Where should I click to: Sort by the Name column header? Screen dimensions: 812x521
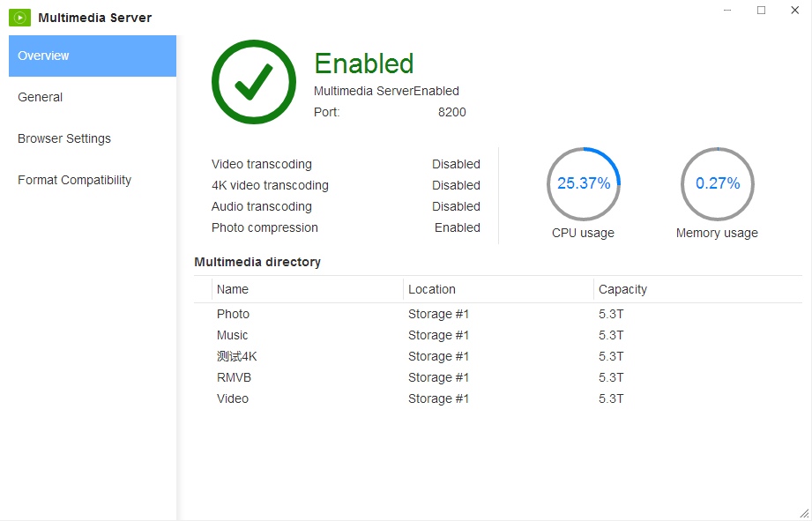point(233,289)
